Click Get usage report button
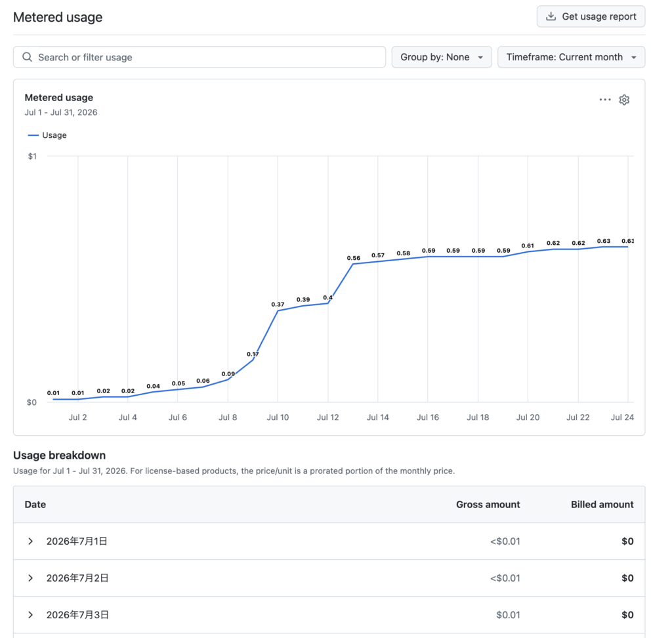This screenshot has height=638, width=672. point(591,16)
